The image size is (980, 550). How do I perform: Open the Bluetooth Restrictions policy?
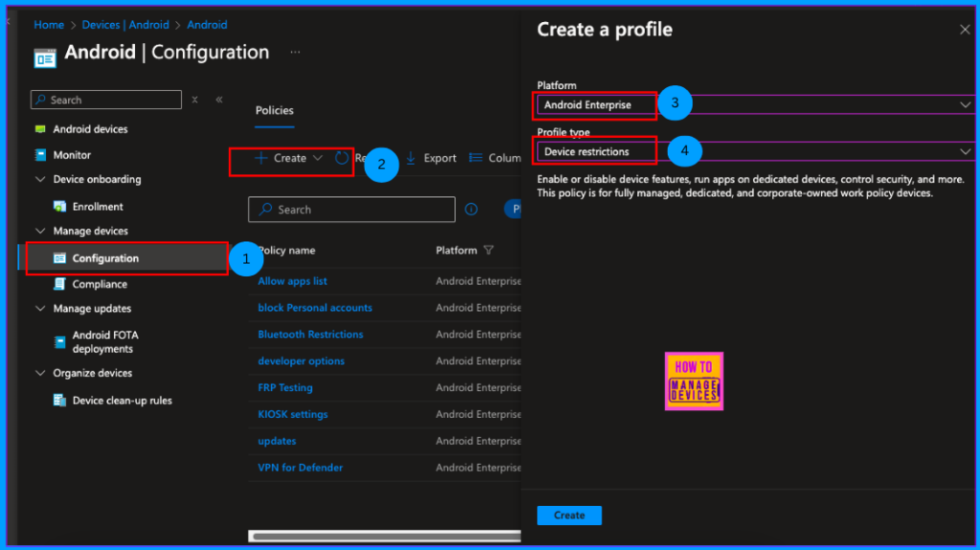tap(311, 335)
